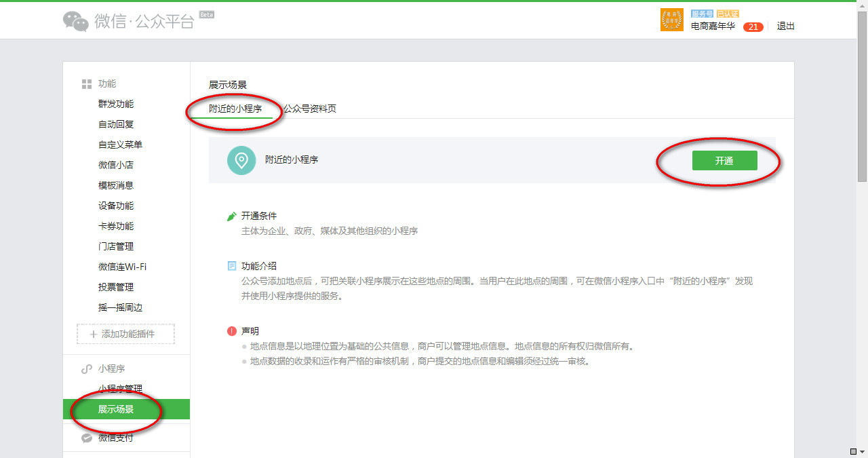868x458 pixels.
Task: Select 摇一摇周边 menu entry
Action: point(120,307)
